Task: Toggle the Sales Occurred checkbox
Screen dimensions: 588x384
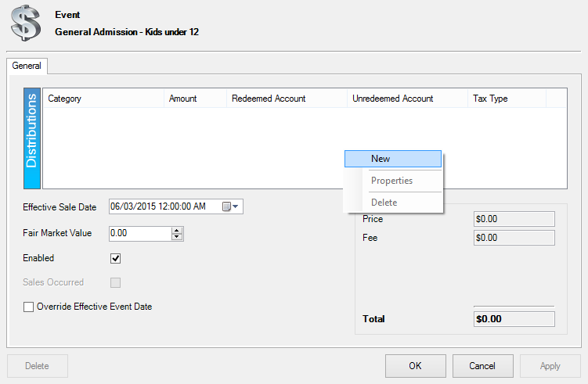Action: [x=116, y=282]
